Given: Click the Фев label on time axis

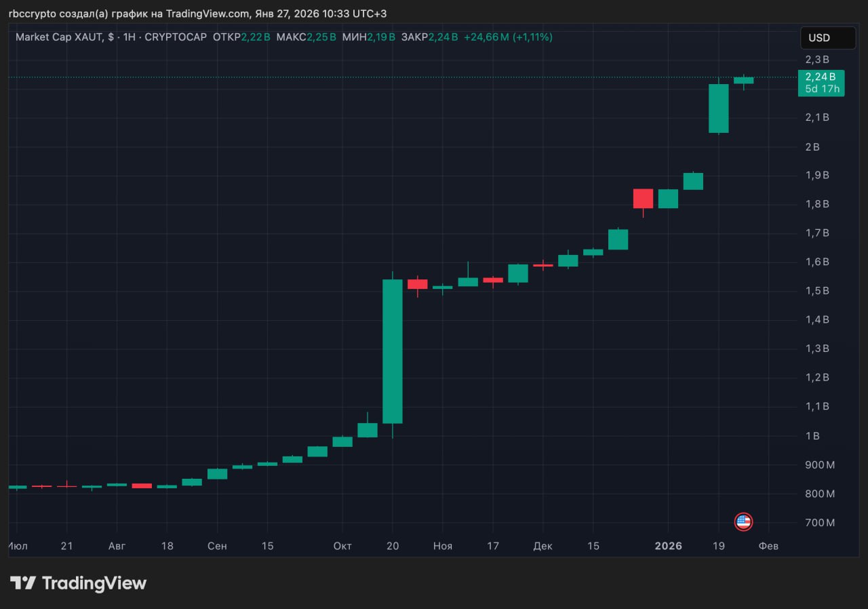Looking at the screenshot, I should tap(768, 546).
